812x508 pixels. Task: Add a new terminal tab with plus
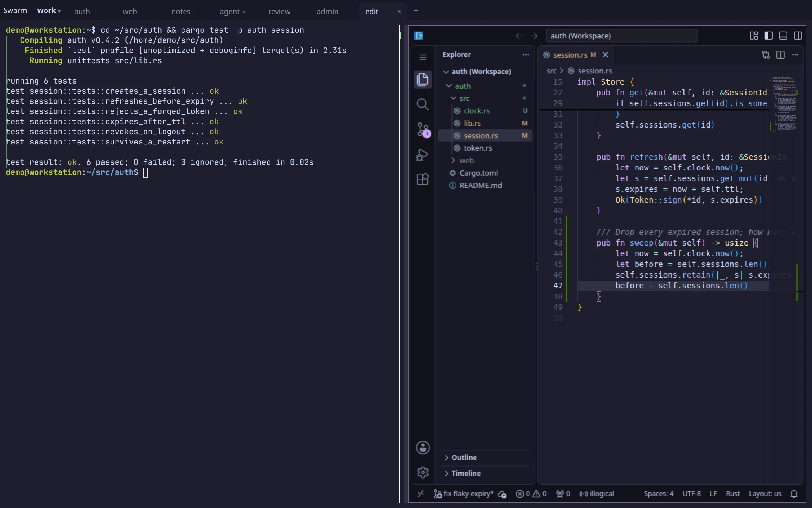[x=416, y=11]
